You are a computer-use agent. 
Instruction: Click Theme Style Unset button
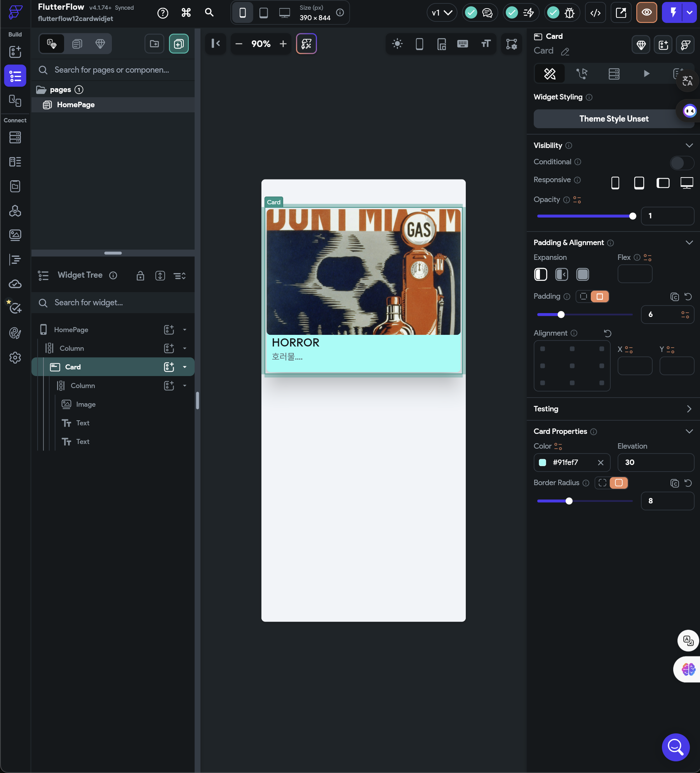pos(614,119)
